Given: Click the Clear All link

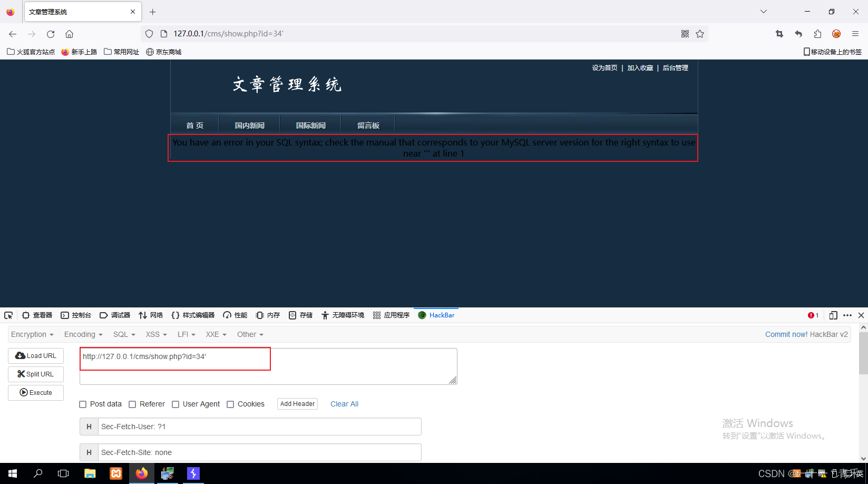Looking at the screenshot, I should pos(344,404).
